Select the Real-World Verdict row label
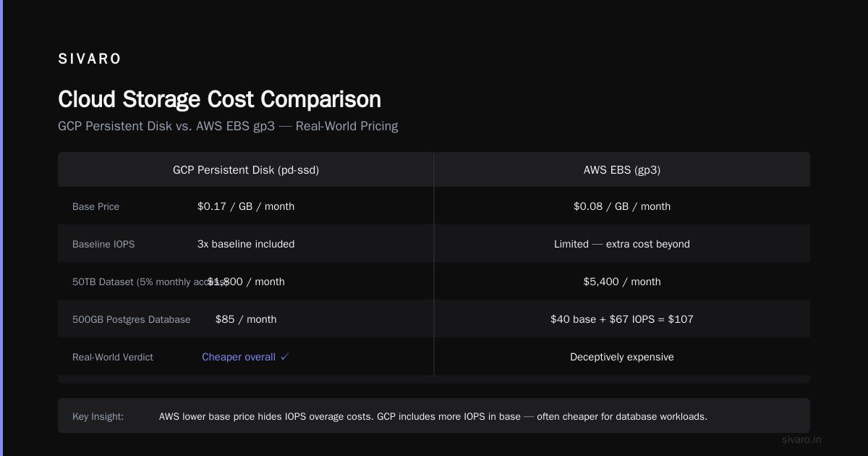Screen dimensions: 868x456 [x=113, y=358]
